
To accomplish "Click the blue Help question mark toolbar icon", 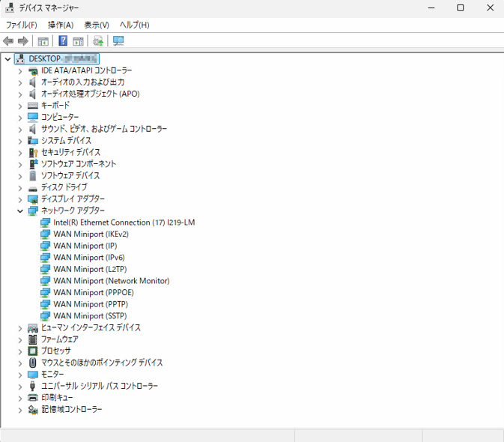I will [x=63, y=40].
